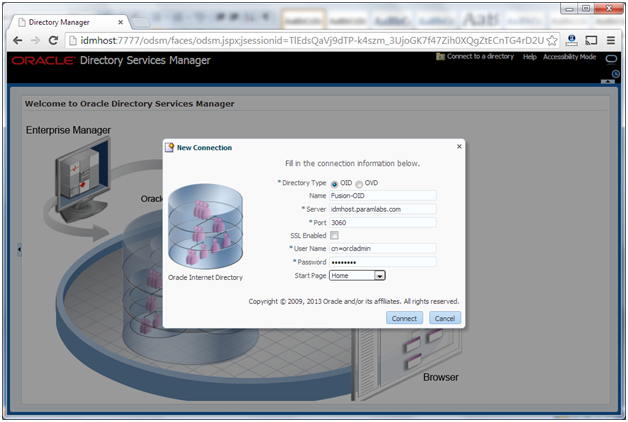Image resolution: width=628 pixels, height=422 pixels.
Task: Open the Help link in header
Action: (x=529, y=57)
